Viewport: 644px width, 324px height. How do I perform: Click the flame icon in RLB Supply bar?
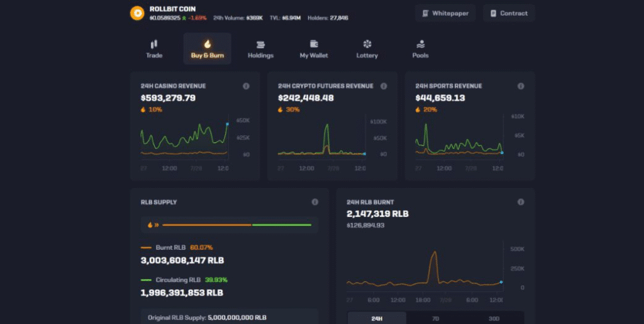point(150,225)
